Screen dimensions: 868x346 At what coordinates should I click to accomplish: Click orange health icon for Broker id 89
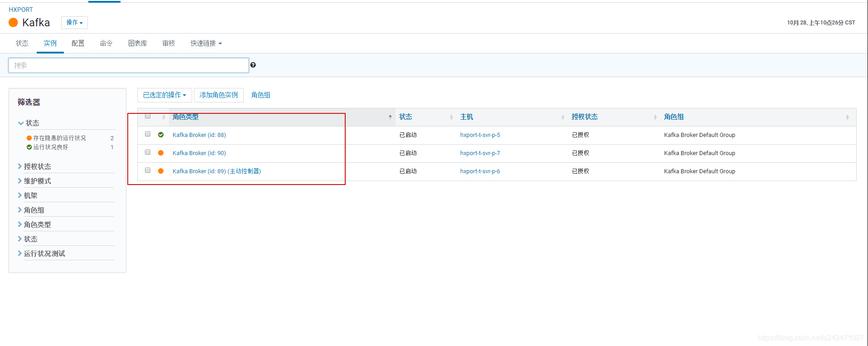pyautogui.click(x=161, y=171)
